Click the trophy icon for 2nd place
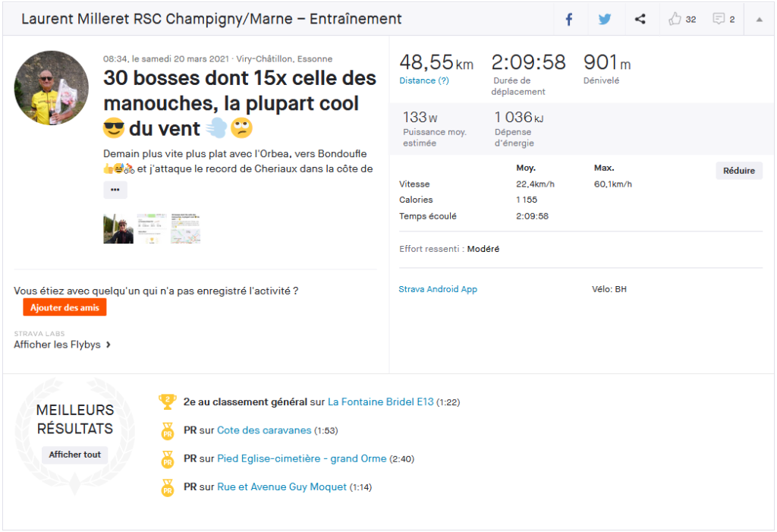777x532 pixels. [167, 401]
